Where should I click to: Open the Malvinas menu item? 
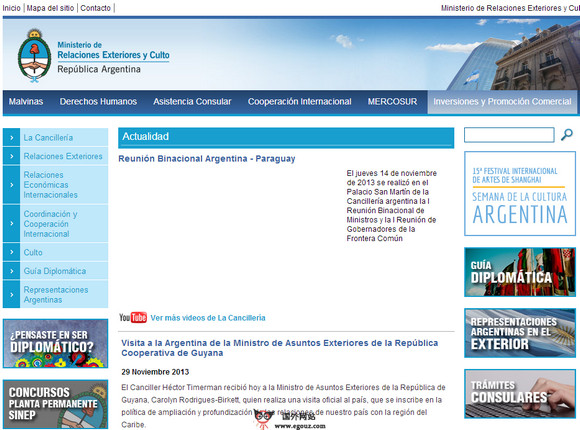coord(26,101)
